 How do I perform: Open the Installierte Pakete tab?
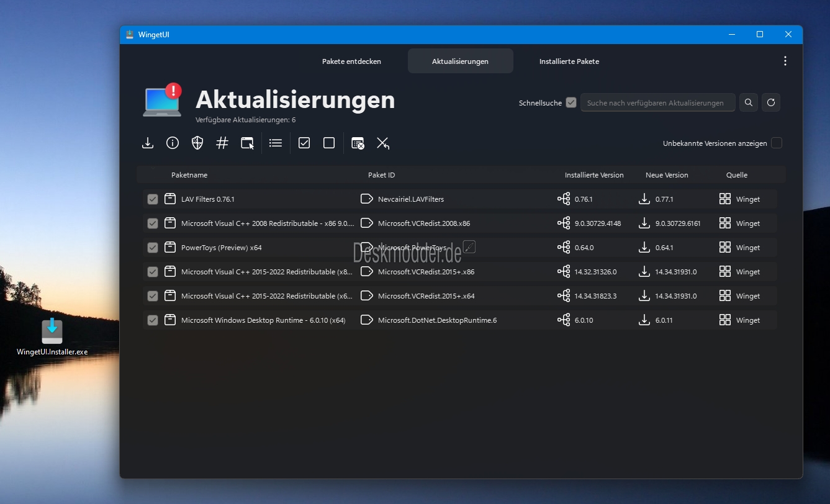pos(569,61)
